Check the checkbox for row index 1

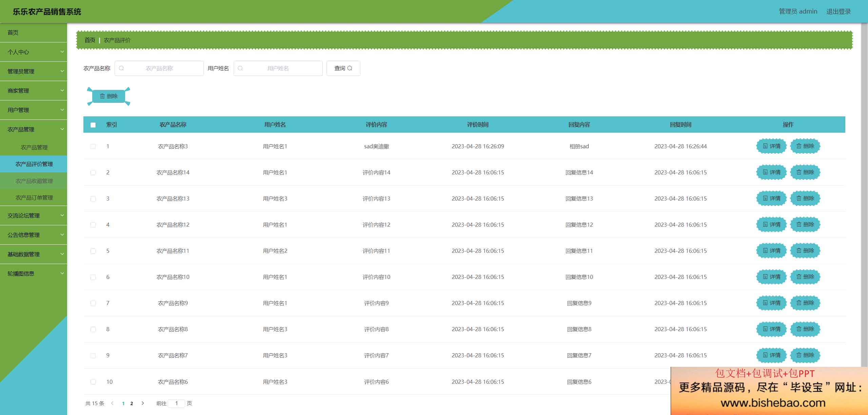tap(93, 146)
